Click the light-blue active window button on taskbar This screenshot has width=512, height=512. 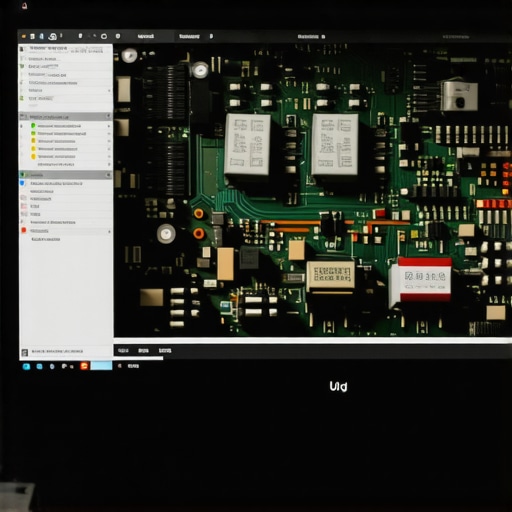pos(101,366)
